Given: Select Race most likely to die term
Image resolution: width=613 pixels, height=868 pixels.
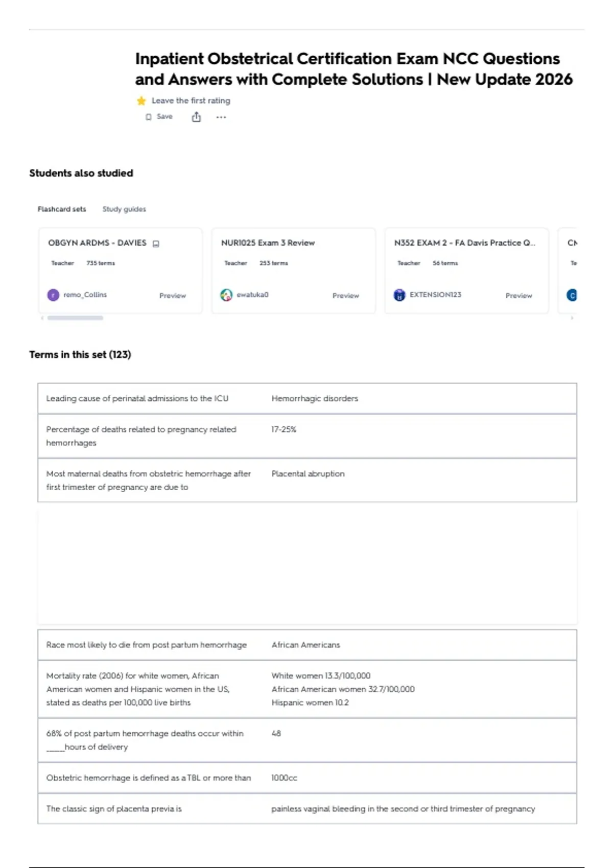Looking at the screenshot, I should 147,645.
